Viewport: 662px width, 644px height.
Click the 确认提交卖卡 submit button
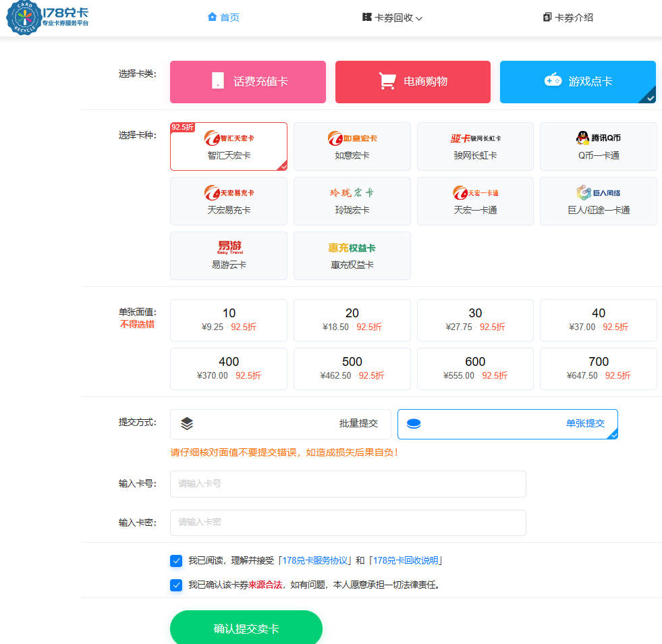[246, 628]
